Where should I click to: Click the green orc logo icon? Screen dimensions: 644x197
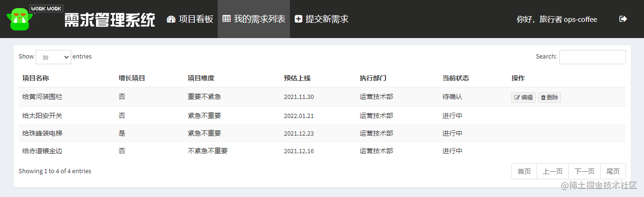tap(19, 19)
